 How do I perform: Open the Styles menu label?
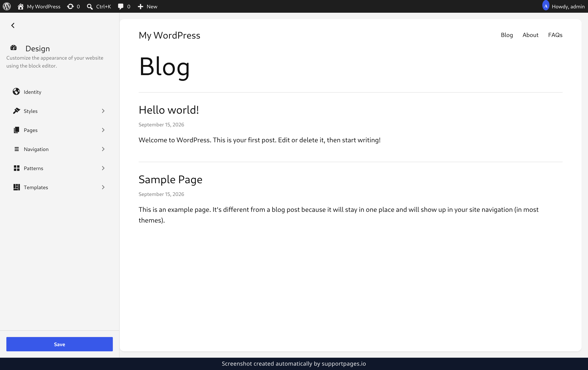tap(31, 111)
